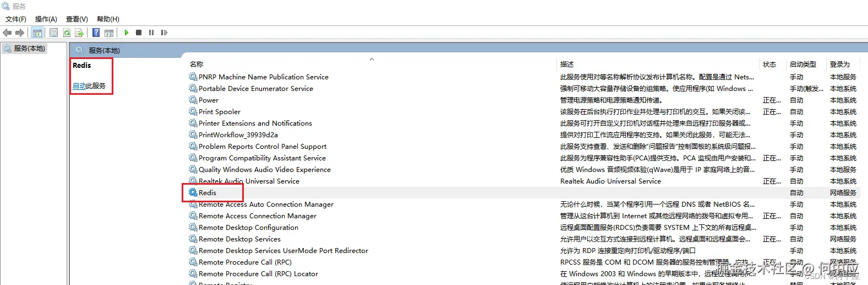Select Quality Windows Audio Video Experience service

[x=265, y=169]
